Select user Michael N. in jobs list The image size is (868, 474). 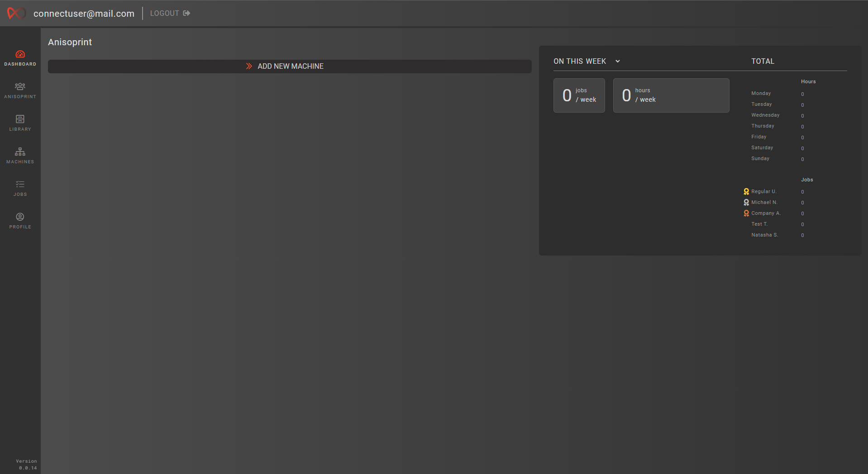pos(764,203)
